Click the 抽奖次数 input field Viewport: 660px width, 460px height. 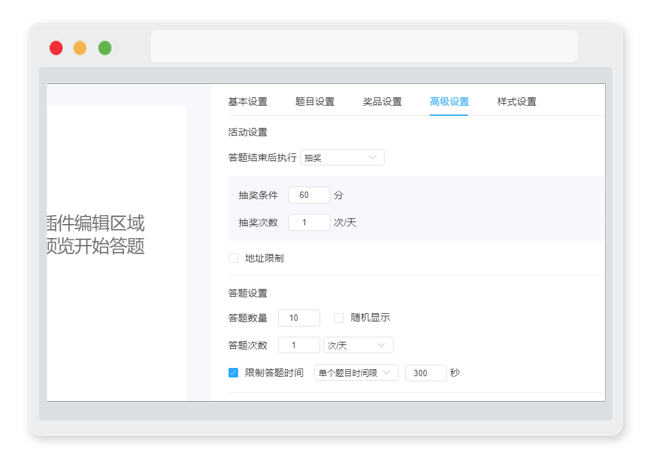309,222
